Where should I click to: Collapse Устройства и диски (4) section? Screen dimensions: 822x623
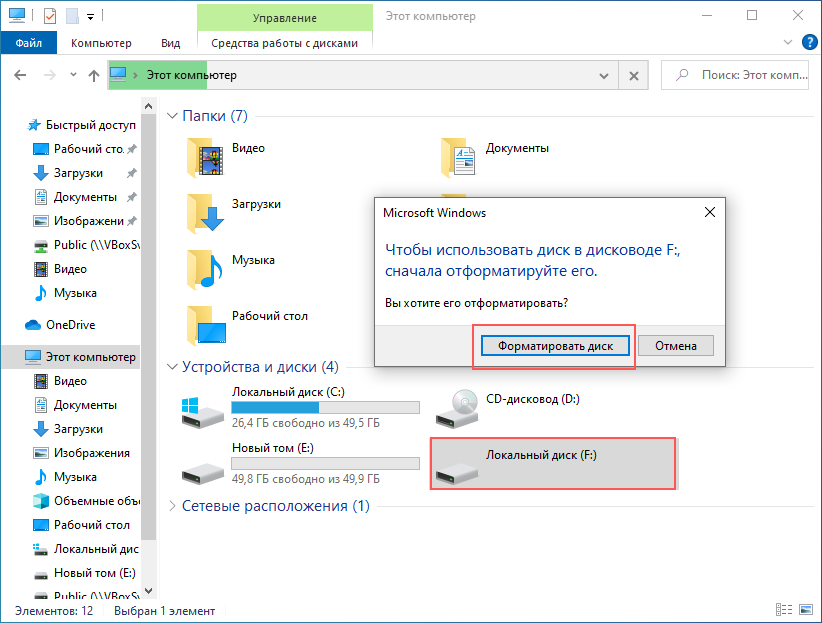172,367
